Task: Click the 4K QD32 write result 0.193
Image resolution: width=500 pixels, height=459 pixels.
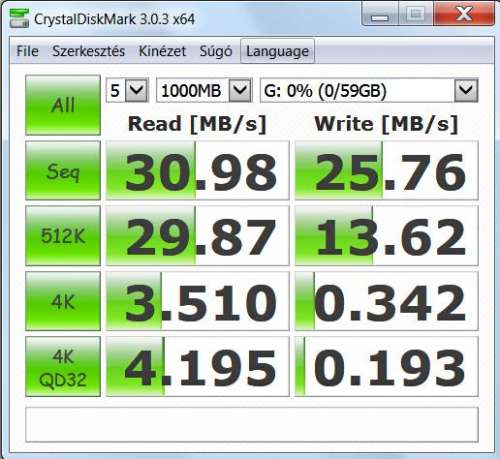Action: click(387, 366)
